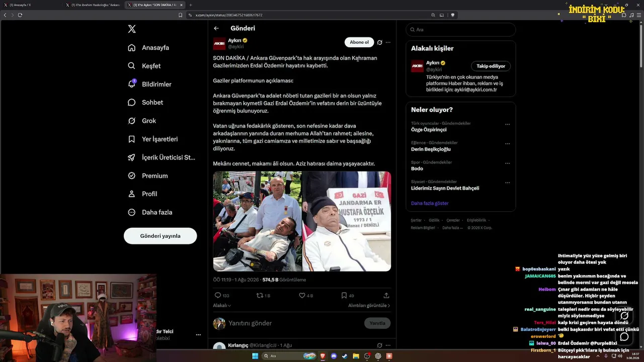Image resolution: width=644 pixels, height=362 pixels.
Task: Open Alıntıları görüntüle link
Action: (369, 305)
